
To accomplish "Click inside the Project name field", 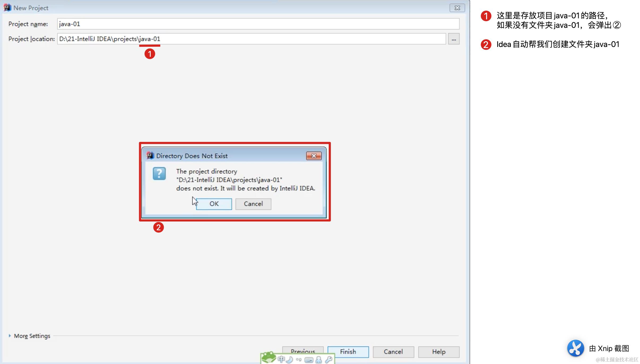I will [x=257, y=24].
